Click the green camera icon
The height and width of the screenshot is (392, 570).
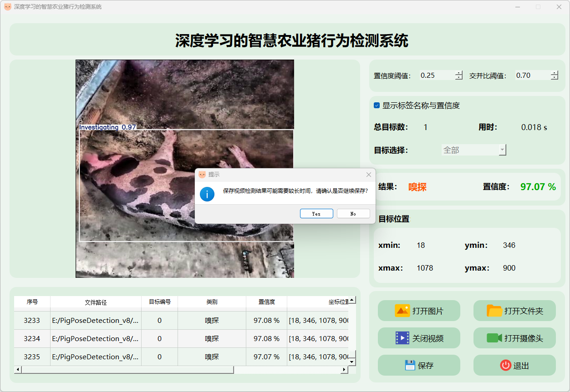pyautogui.click(x=494, y=338)
